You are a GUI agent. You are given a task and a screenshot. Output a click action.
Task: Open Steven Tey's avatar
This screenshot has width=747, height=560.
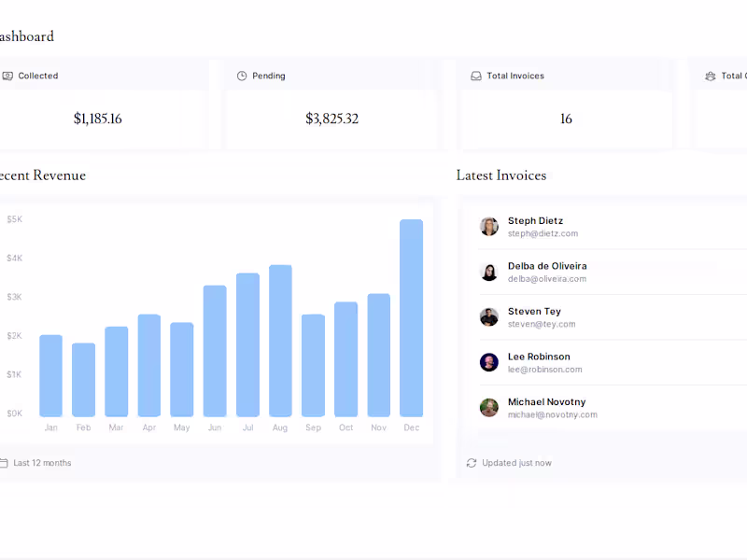click(x=489, y=316)
